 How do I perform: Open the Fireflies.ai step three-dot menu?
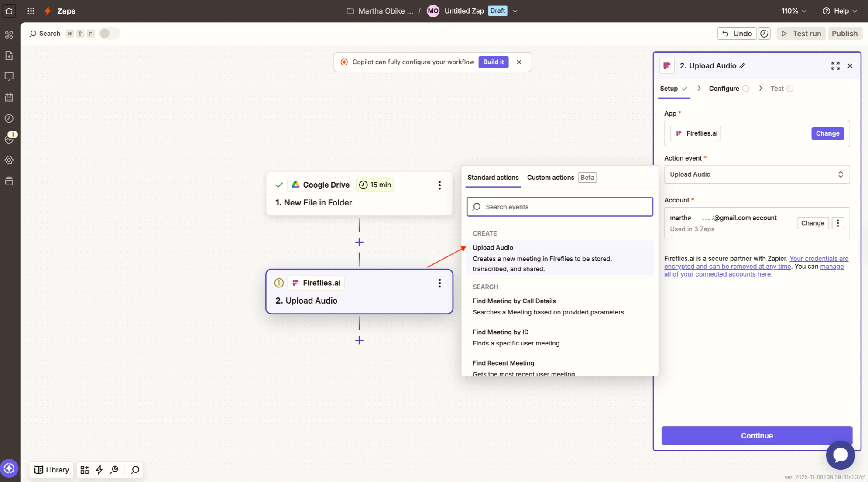pos(439,283)
